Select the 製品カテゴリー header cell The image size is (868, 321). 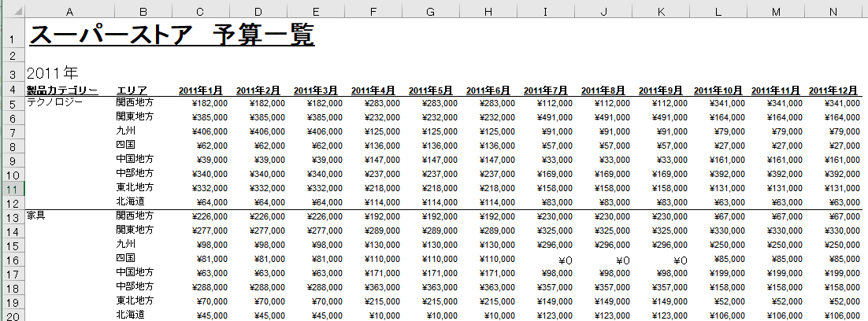[x=62, y=90]
